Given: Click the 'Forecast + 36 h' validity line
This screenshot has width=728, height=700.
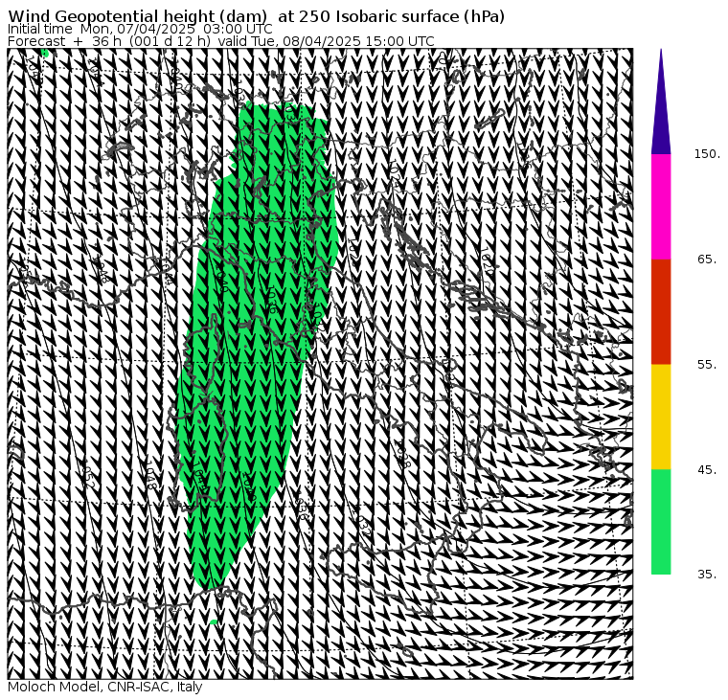Looking at the screenshot, I should pyautogui.click(x=221, y=41).
